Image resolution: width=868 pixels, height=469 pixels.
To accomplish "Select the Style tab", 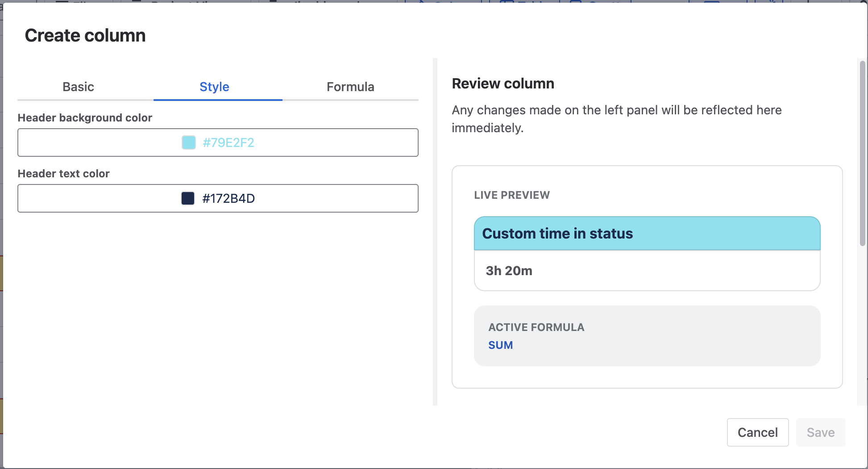I will coord(214,87).
